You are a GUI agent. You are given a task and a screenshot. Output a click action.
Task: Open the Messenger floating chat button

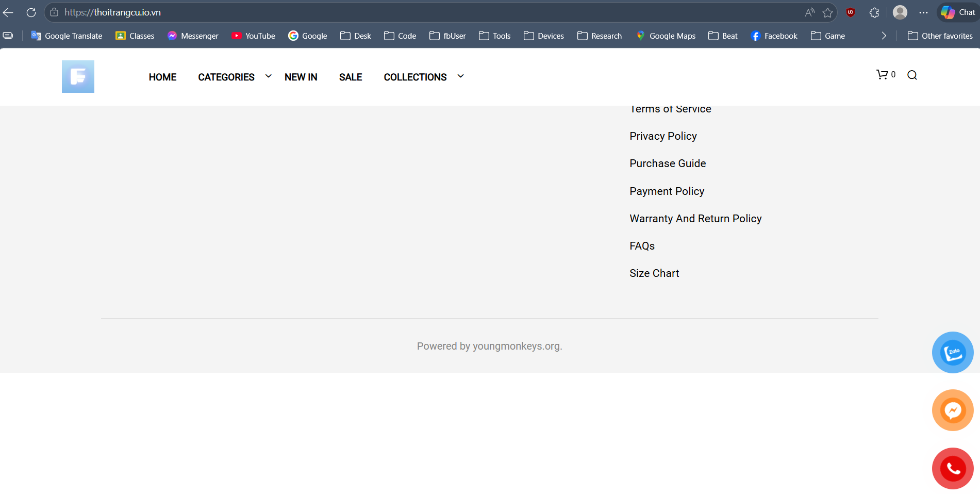pos(952,410)
